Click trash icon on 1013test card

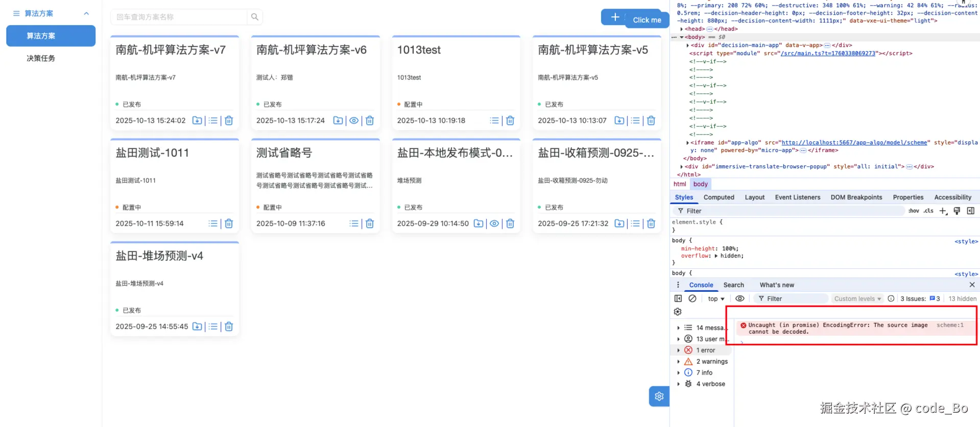510,120
